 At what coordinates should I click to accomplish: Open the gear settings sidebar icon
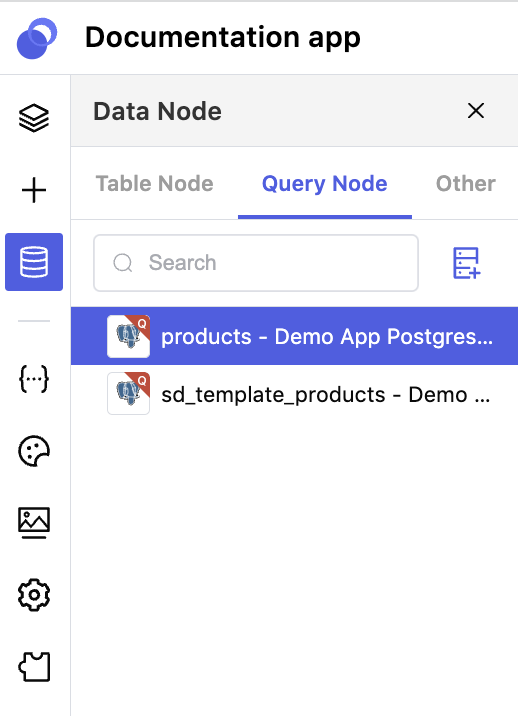pos(34,595)
